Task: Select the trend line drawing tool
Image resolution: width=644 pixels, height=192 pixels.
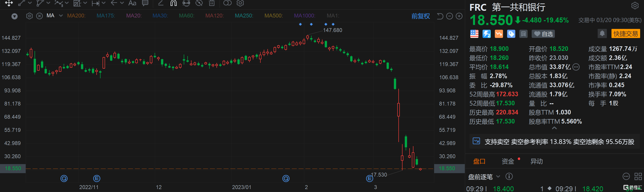Action: [22, 3]
